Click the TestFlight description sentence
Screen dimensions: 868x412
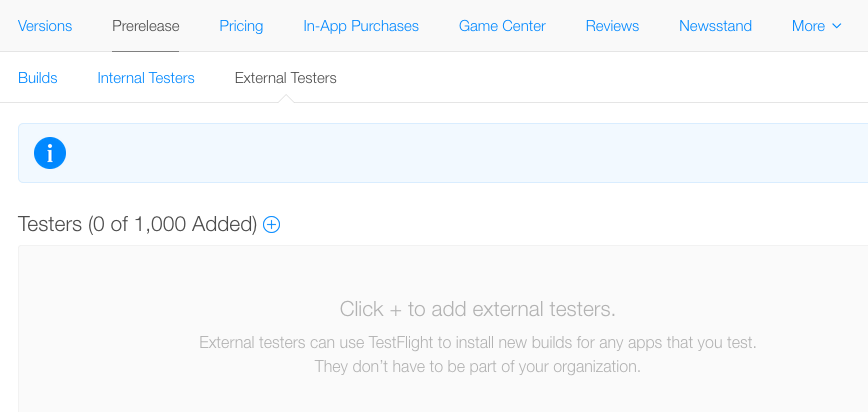[478, 343]
